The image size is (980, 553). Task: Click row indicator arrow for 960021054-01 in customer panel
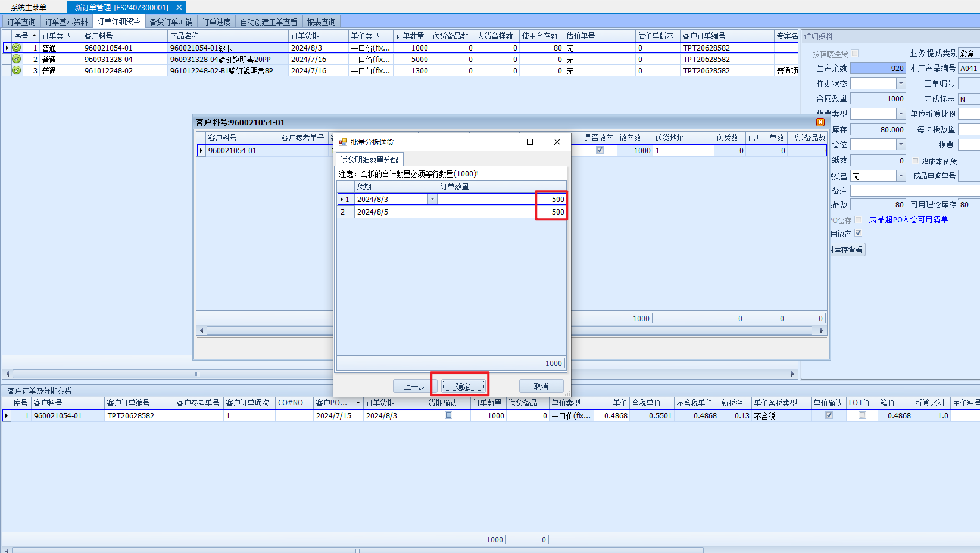tap(201, 150)
